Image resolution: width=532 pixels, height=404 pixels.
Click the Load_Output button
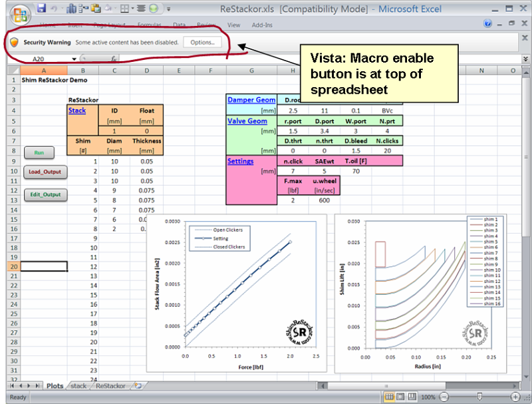click(x=45, y=172)
